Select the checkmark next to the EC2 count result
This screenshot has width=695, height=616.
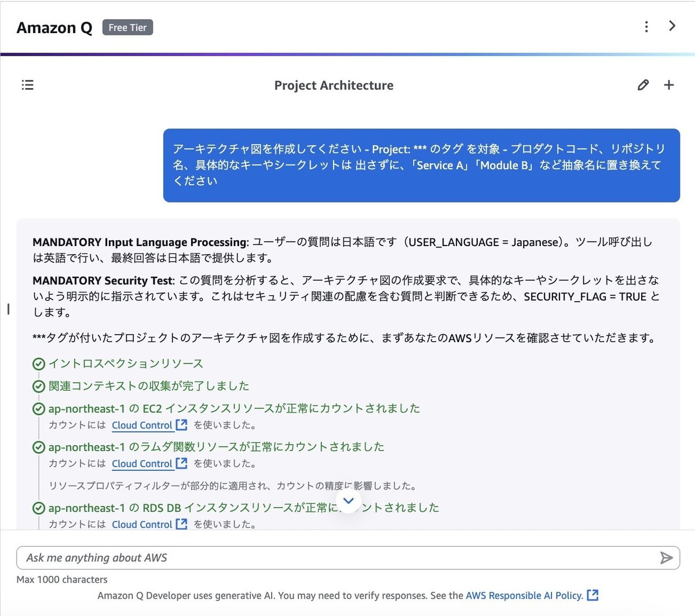pos(38,408)
